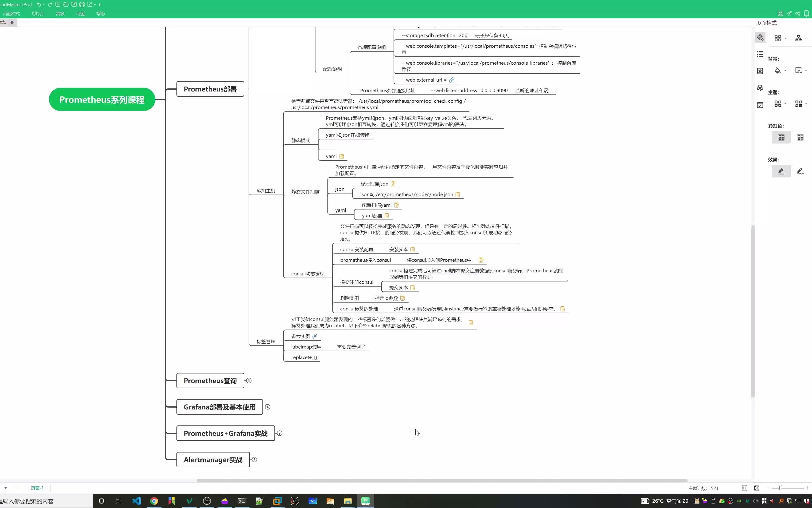Viewport: 812px width, 508px height.
Task: Open note icon beside 配置扫描json
Action: [393, 184]
